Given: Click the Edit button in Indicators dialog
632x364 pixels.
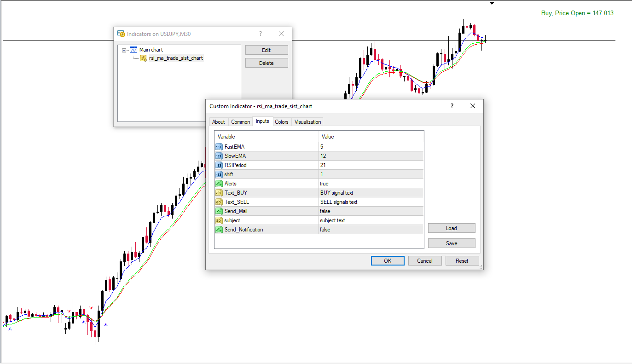Looking at the screenshot, I should pos(266,50).
